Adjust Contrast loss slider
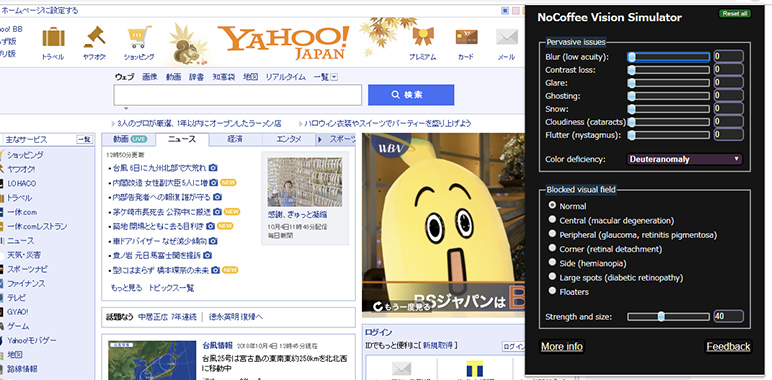Image resolution: width=772 pixels, height=380 pixels. click(x=669, y=70)
